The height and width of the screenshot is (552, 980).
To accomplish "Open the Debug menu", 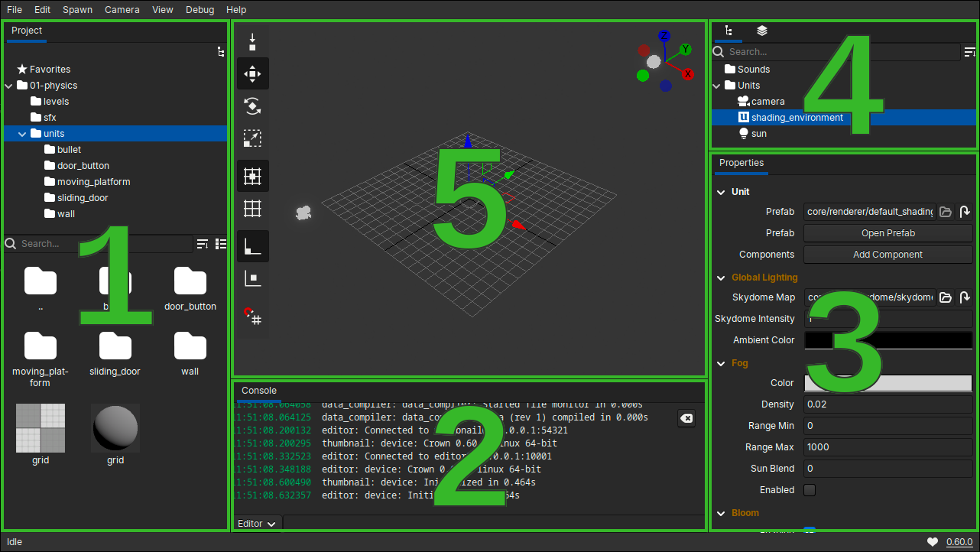I will [200, 9].
